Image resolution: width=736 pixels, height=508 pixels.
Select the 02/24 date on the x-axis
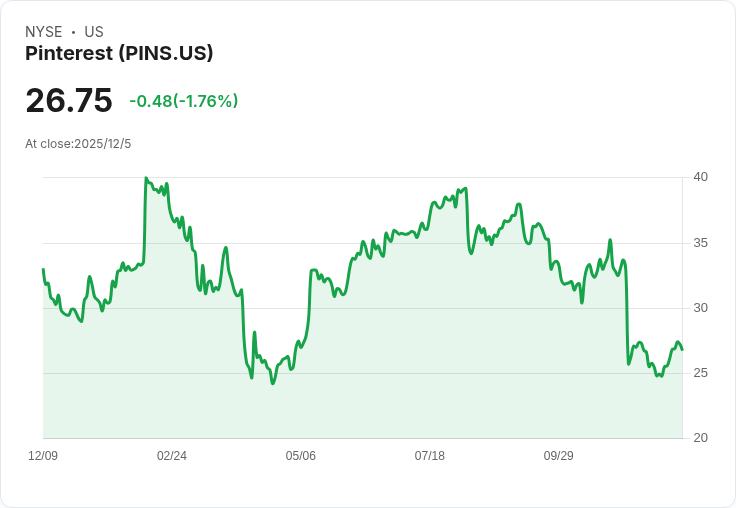(x=172, y=456)
